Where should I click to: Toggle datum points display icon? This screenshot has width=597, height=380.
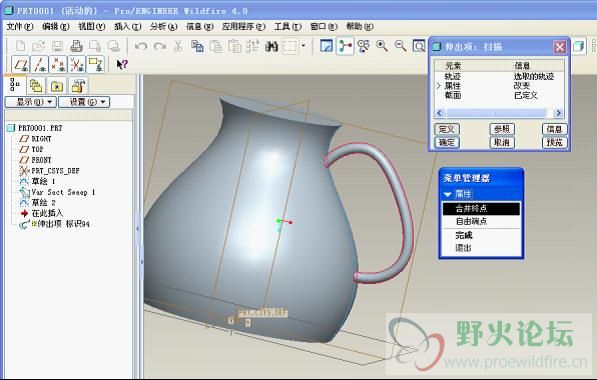(58, 64)
